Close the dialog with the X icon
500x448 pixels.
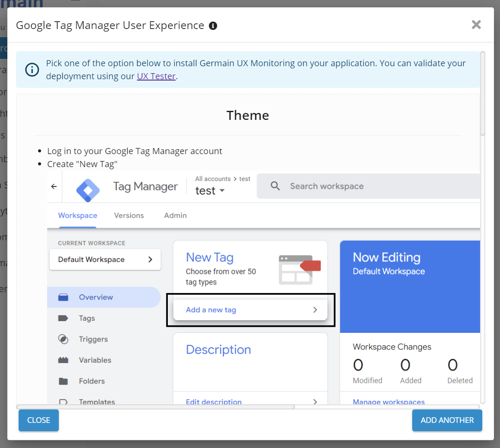point(476,25)
